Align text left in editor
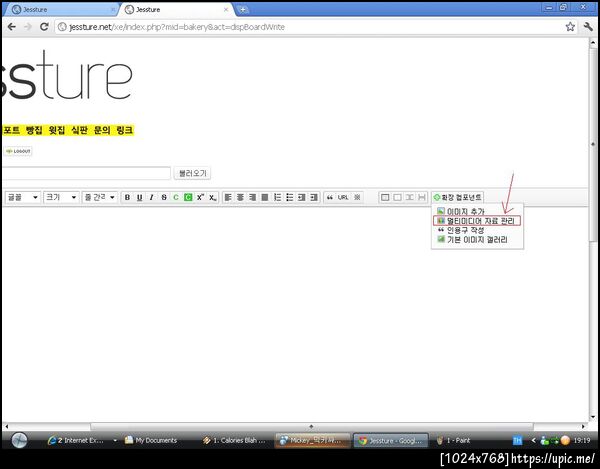 228,197
